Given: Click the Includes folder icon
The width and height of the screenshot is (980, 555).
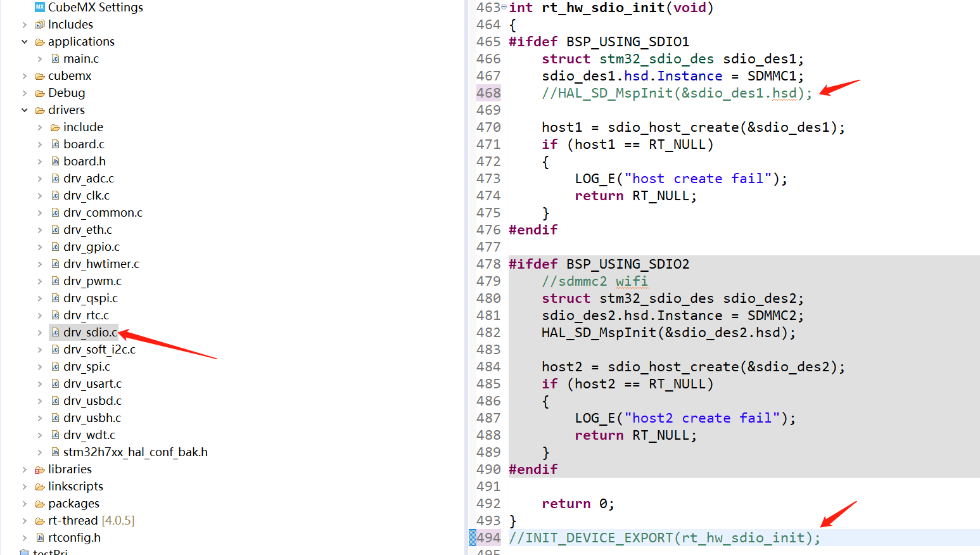Looking at the screenshot, I should [40, 25].
